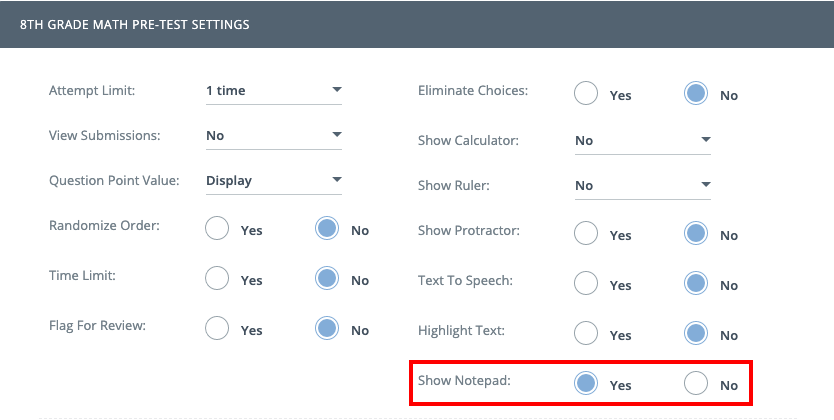Select Yes for Highlight Text
This screenshot has width=834, height=420.
(x=587, y=335)
